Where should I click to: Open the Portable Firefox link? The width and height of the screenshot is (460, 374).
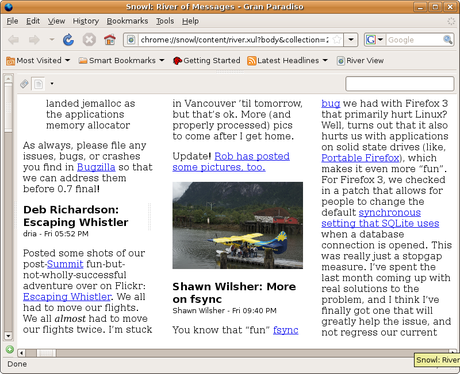(360, 158)
